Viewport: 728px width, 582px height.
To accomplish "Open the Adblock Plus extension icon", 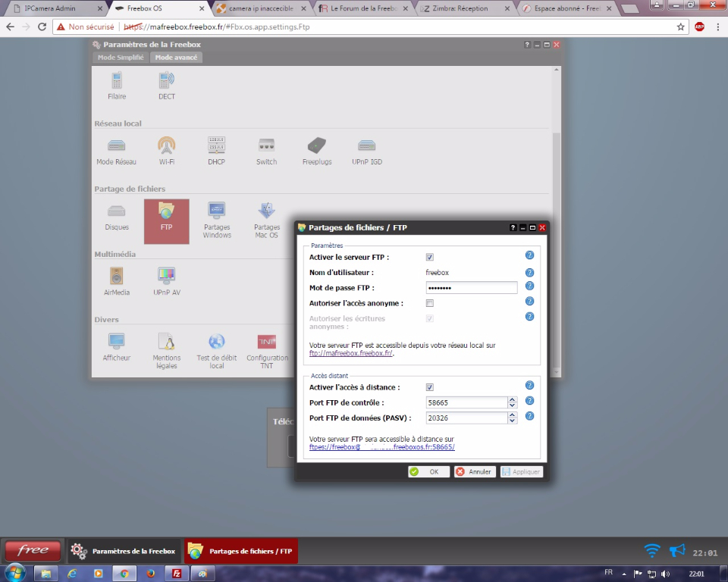I will tap(700, 27).
